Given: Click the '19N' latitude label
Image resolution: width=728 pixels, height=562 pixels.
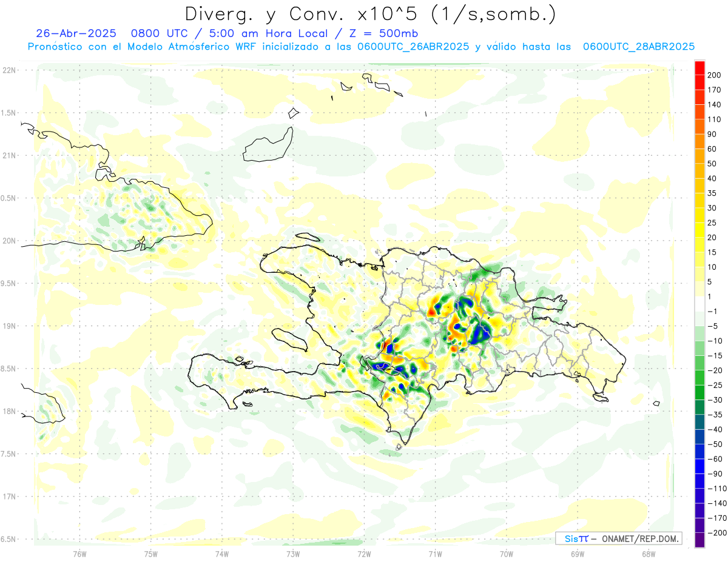Looking at the screenshot, I should click(8, 326).
